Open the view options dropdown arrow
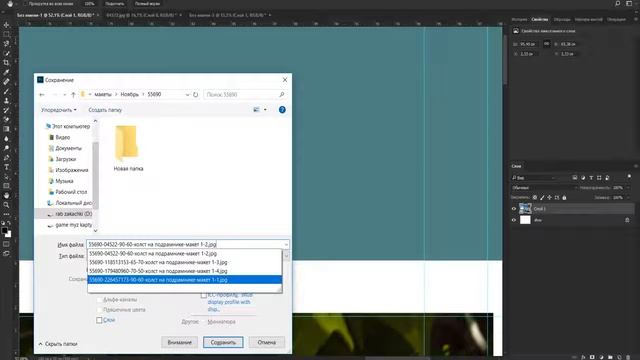The height and width of the screenshot is (360, 640). 265,110
